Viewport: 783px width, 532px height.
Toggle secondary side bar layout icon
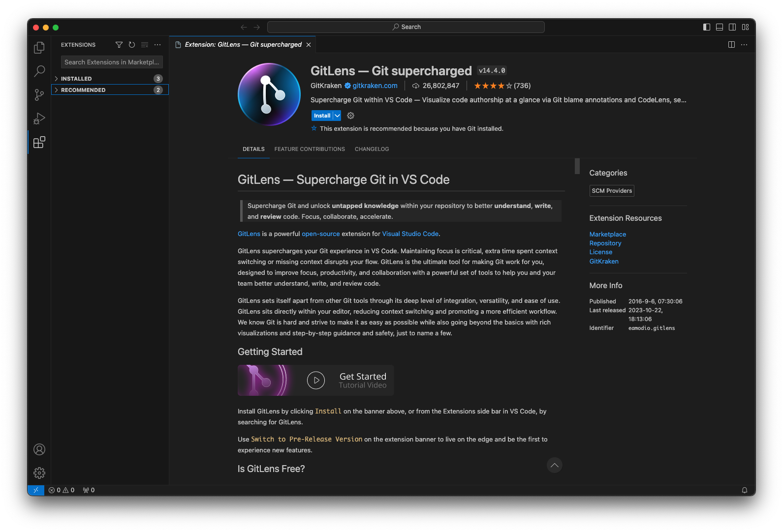(732, 27)
